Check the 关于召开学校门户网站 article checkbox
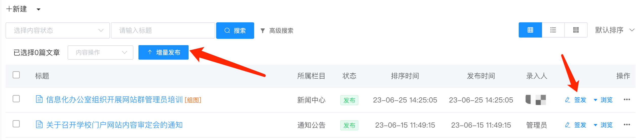 [16, 124]
